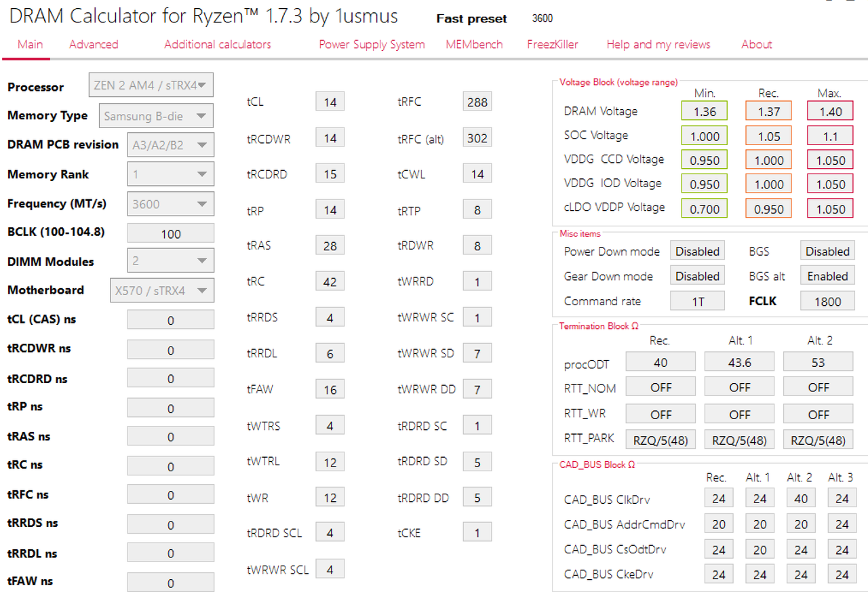This screenshot has width=868, height=592.
Task: Select the tRFC value 288
Action: 477,102
